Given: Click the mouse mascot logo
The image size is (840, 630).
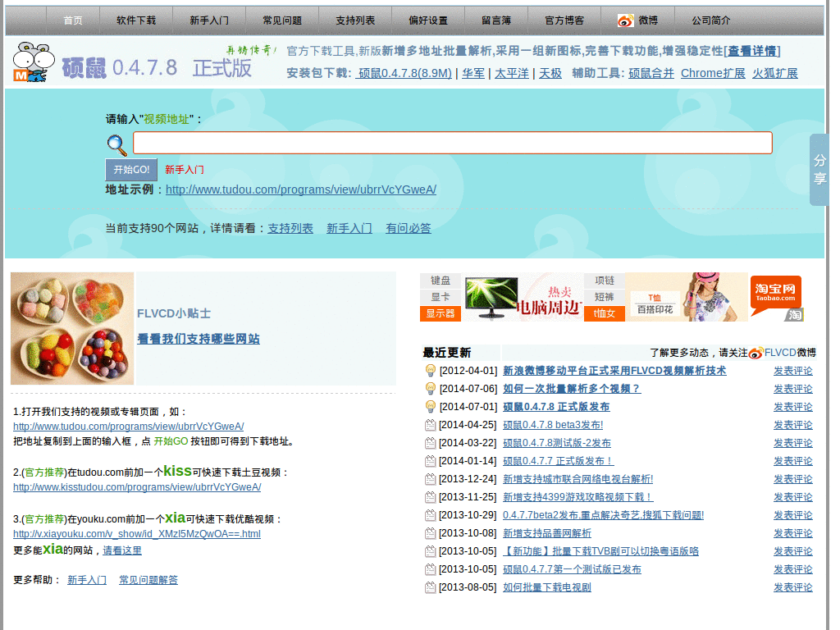Looking at the screenshot, I should point(33,62).
